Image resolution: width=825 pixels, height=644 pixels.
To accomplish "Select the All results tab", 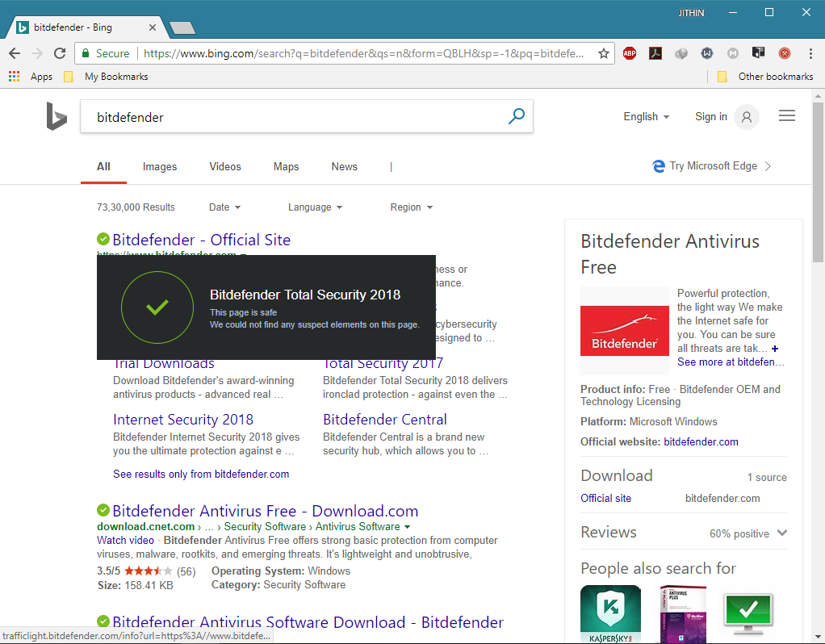I will click(x=103, y=167).
